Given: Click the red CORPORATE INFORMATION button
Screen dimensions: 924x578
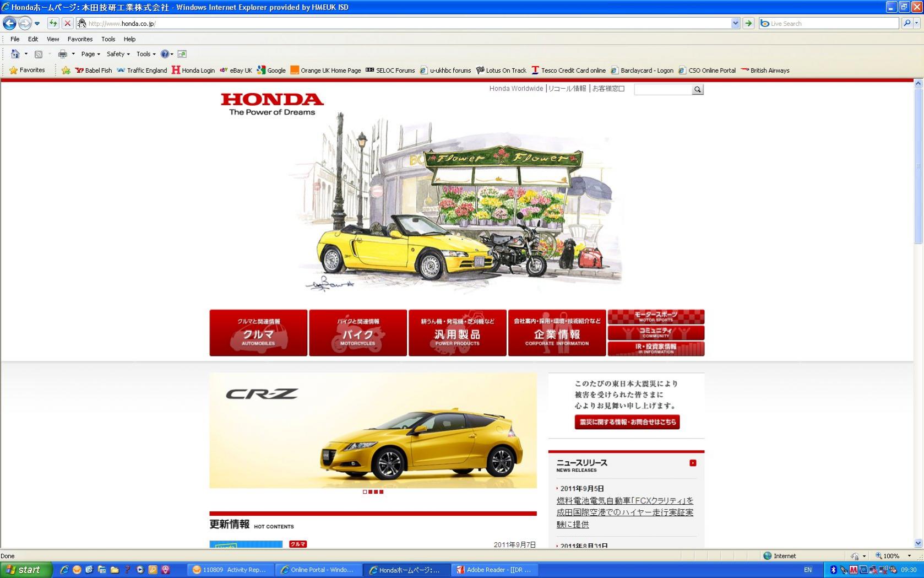Looking at the screenshot, I should tap(557, 333).
